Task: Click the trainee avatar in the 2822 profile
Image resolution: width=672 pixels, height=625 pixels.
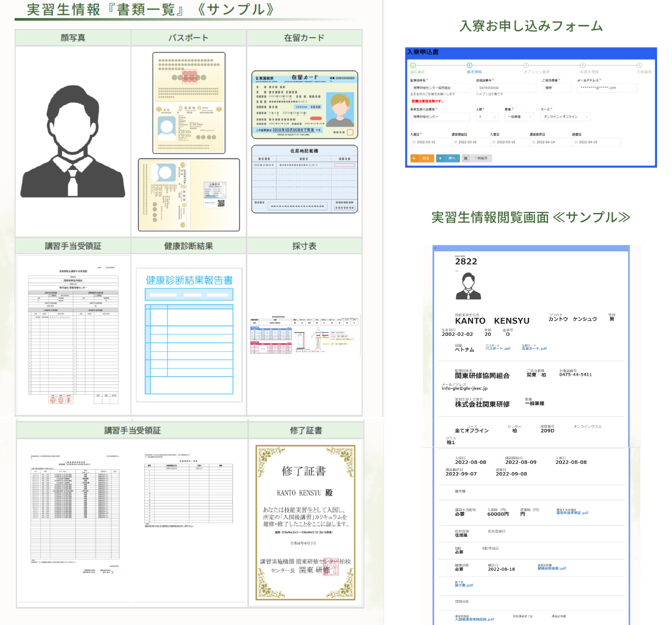Action: point(468,286)
